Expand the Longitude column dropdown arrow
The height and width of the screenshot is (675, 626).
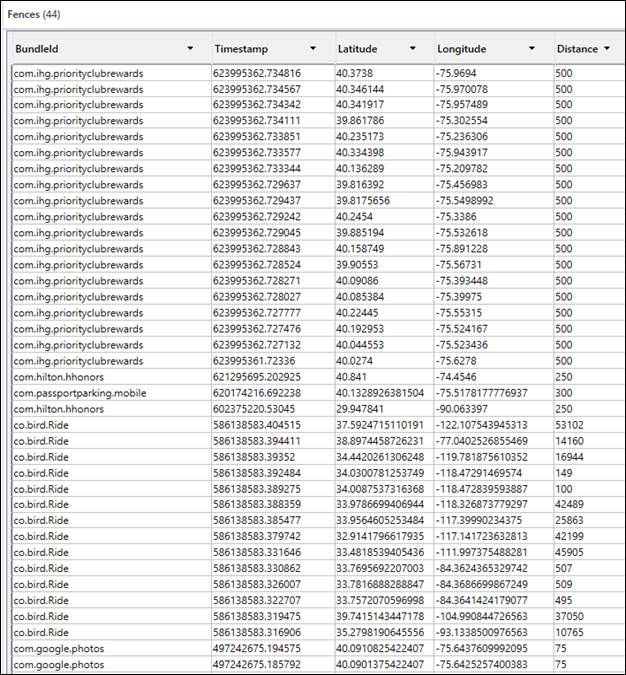[x=535, y=49]
